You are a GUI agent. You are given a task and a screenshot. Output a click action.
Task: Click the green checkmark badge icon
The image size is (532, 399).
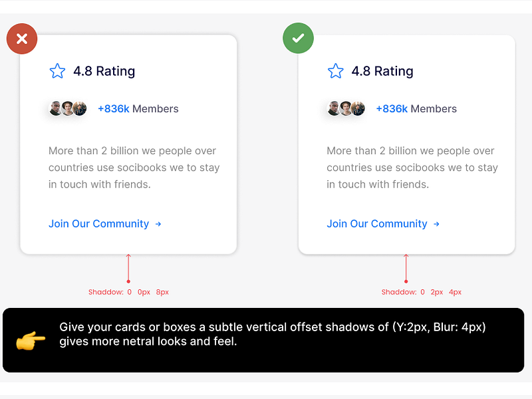coord(298,39)
